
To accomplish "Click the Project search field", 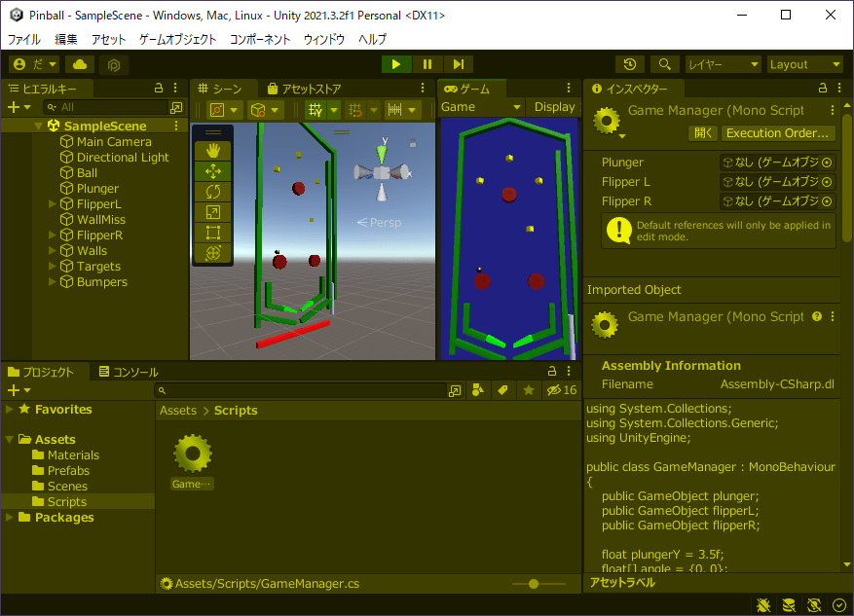I will [x=301, y=390].
